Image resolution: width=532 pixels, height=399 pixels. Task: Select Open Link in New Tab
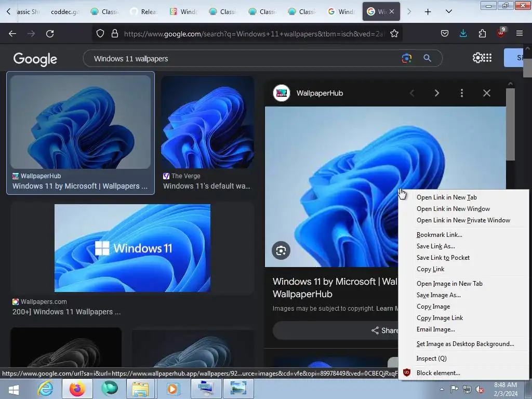[x=446, y=197]
